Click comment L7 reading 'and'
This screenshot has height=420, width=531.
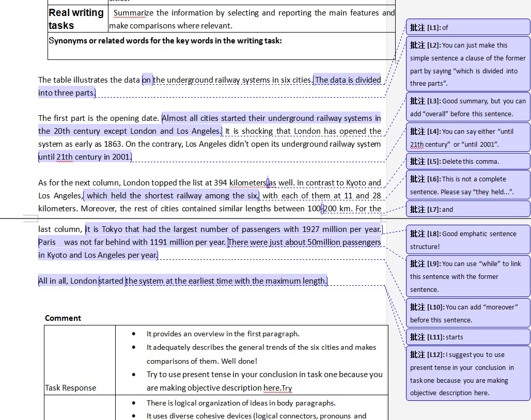pos(468,209)
